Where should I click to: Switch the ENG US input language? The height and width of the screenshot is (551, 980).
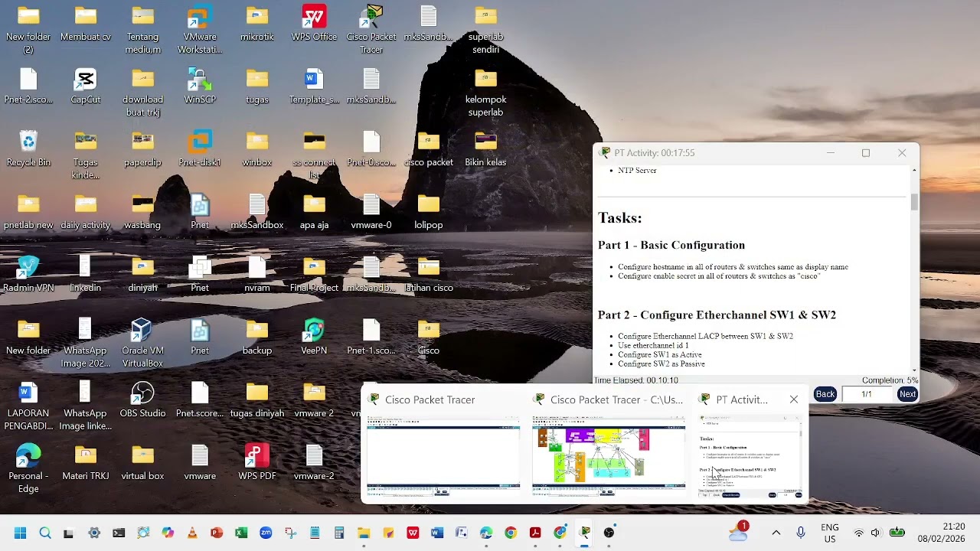(x=829, y=533)
